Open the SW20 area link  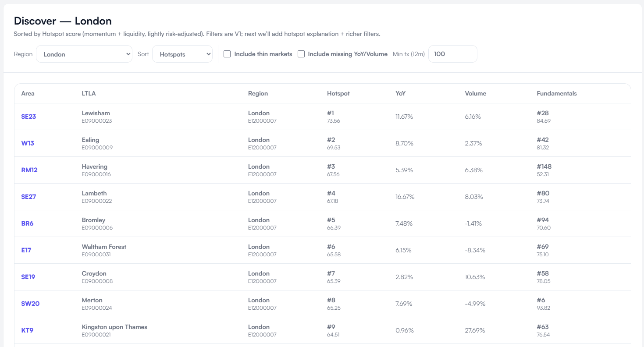click(x=30, y=304)
